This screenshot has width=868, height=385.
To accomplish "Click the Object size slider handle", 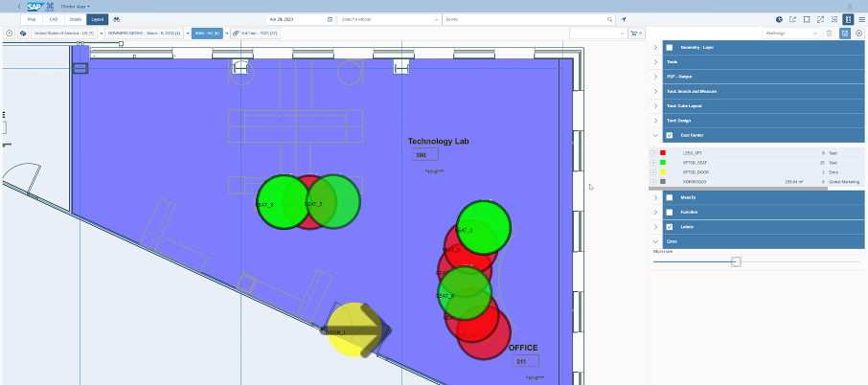I will (736, 261).
